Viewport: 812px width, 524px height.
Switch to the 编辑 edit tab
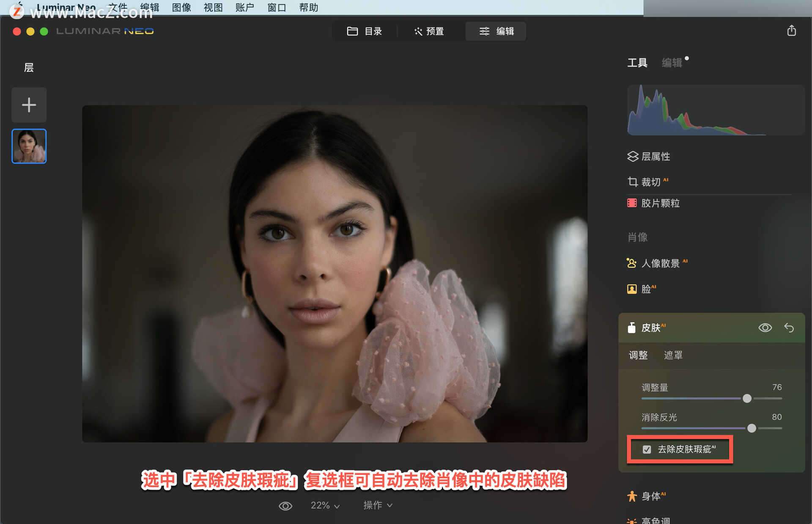pyautogui.click(x=496, y=31)
